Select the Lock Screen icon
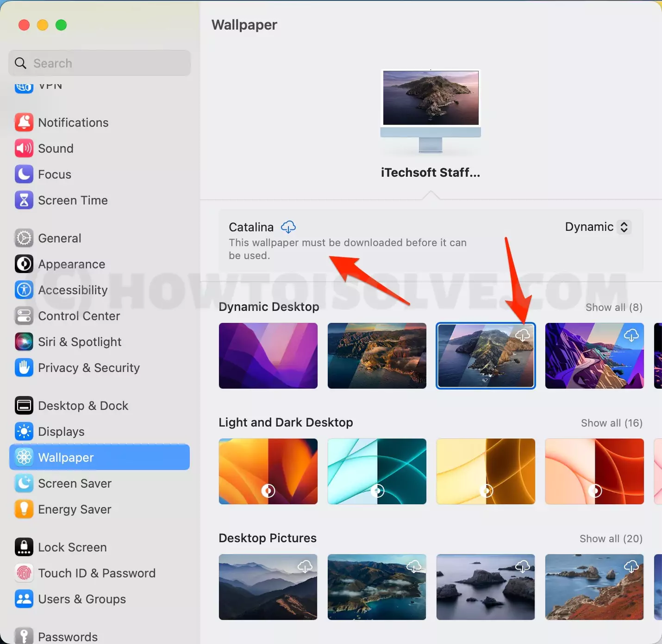 click(x=24, y=547)
